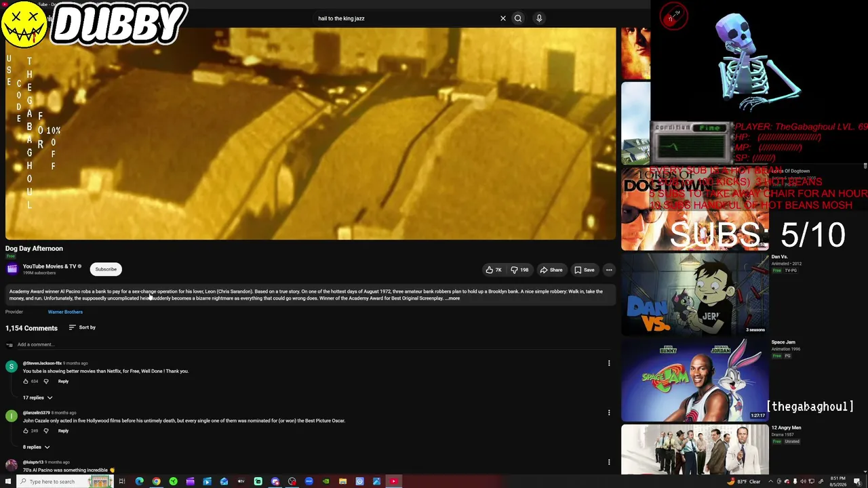Like the John Cazale comment
The width and height of the screenshot is (868, 488).
(x=26, y=431)
